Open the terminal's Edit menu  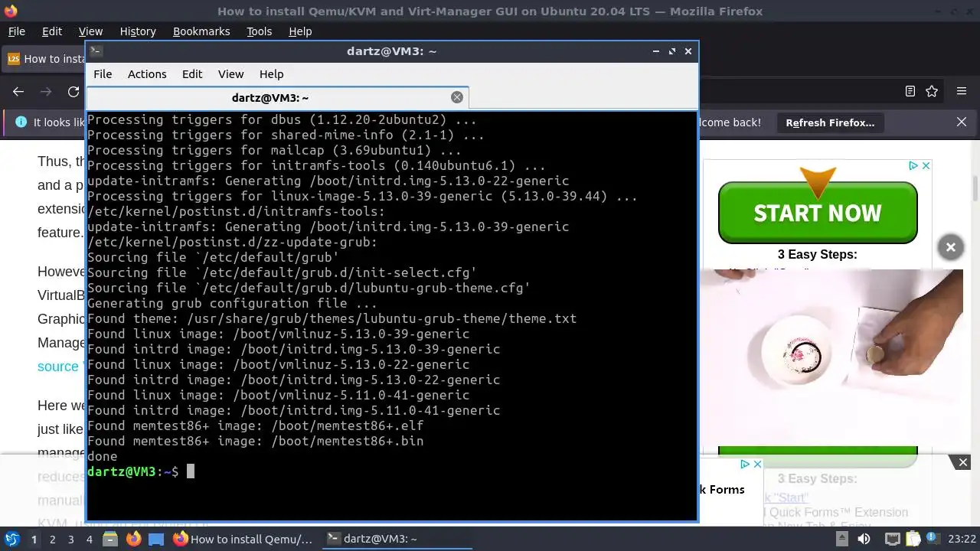point(192,74)
